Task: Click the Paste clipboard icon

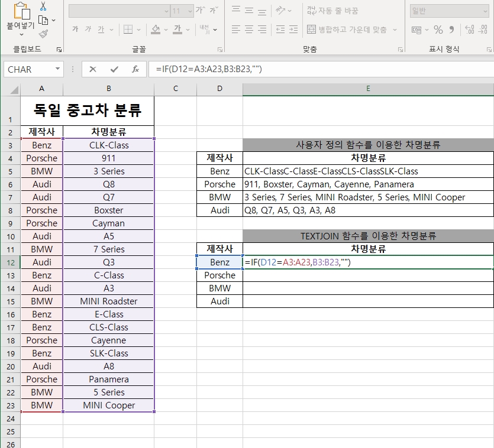Action: click(x=21, y=11)
